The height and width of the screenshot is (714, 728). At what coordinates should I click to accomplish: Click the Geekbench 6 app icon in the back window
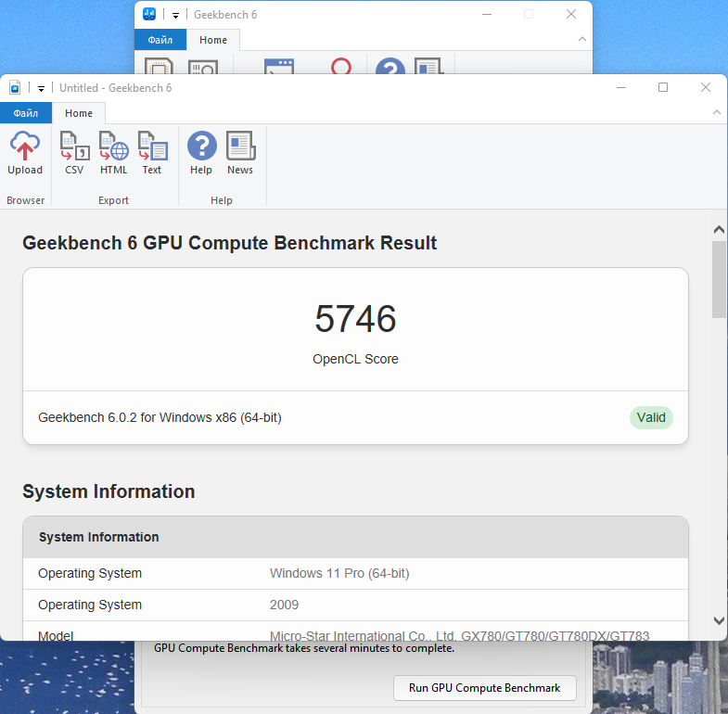pyautogui.click(x=149, y=15)
